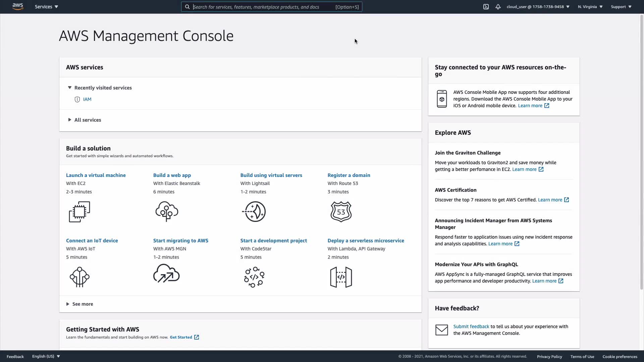Open the N. Virginia region dropdown
Image resolution: width=644 pixels, height=362 pixels.
pyautogui.click(x=590, y=7)
